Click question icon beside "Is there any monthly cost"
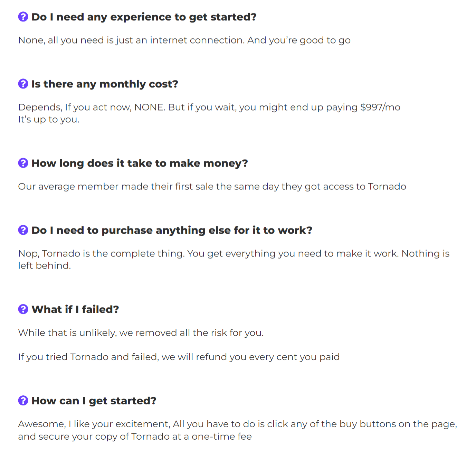The height and width of the screenshot is (450, 476). coord(23,84)
